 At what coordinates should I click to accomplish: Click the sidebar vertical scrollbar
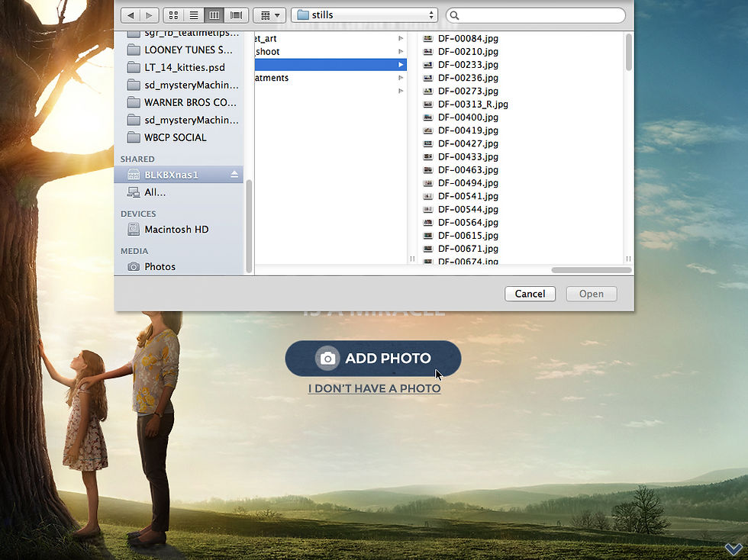point(249,226)
